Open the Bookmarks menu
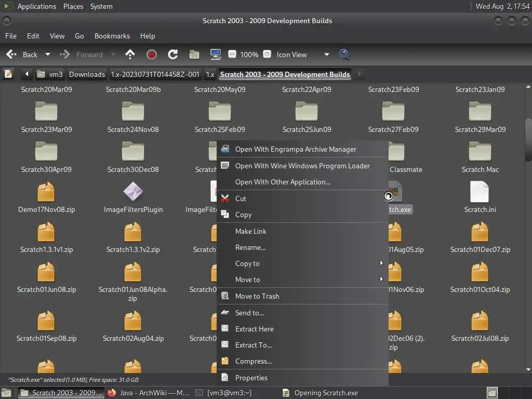 (x=112, y=36)
